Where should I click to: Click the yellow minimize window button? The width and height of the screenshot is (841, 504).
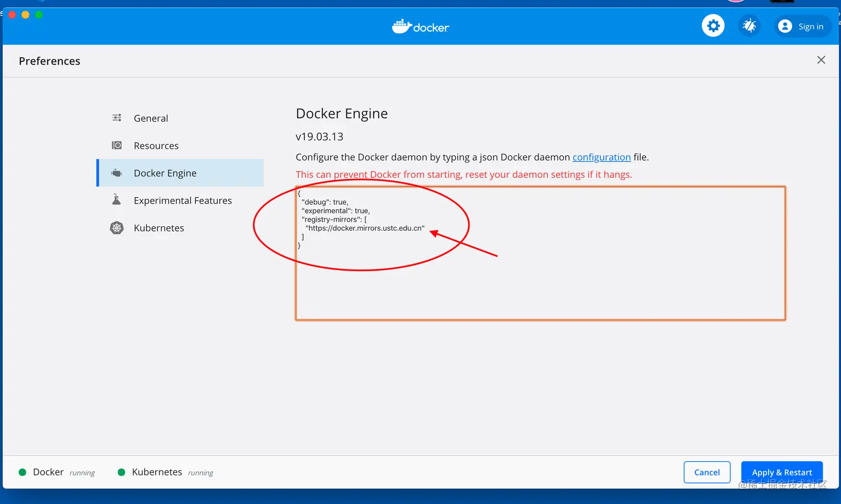click(x=25, y=14)
